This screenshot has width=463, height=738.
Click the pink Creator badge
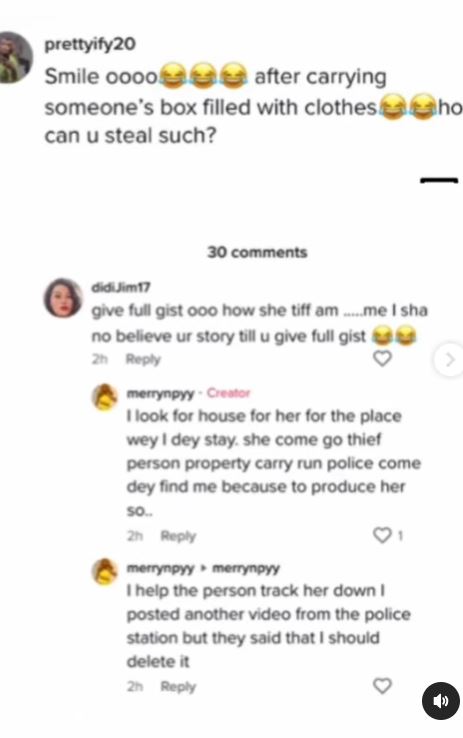[228, 393]
